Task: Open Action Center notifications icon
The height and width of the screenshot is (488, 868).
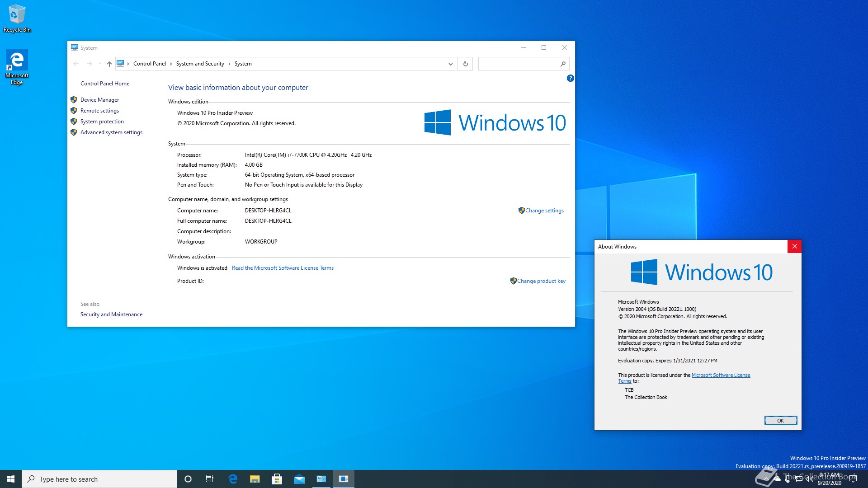Action: click(x=853, y=479)
